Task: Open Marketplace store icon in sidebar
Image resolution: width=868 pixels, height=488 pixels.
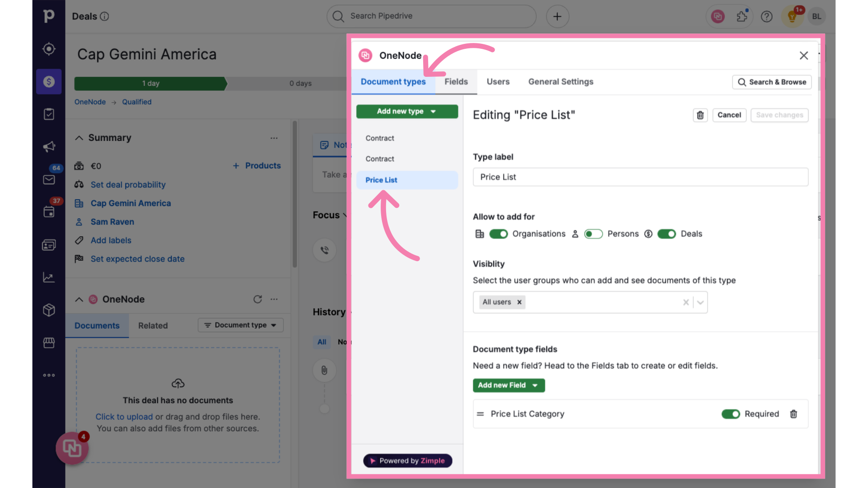Action: [49, 343]
